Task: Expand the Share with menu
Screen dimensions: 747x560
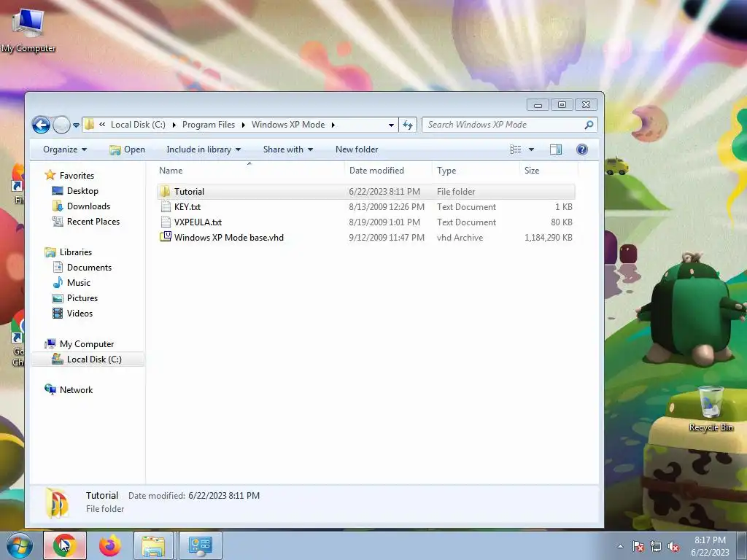Action: click(x=287, y=149)
